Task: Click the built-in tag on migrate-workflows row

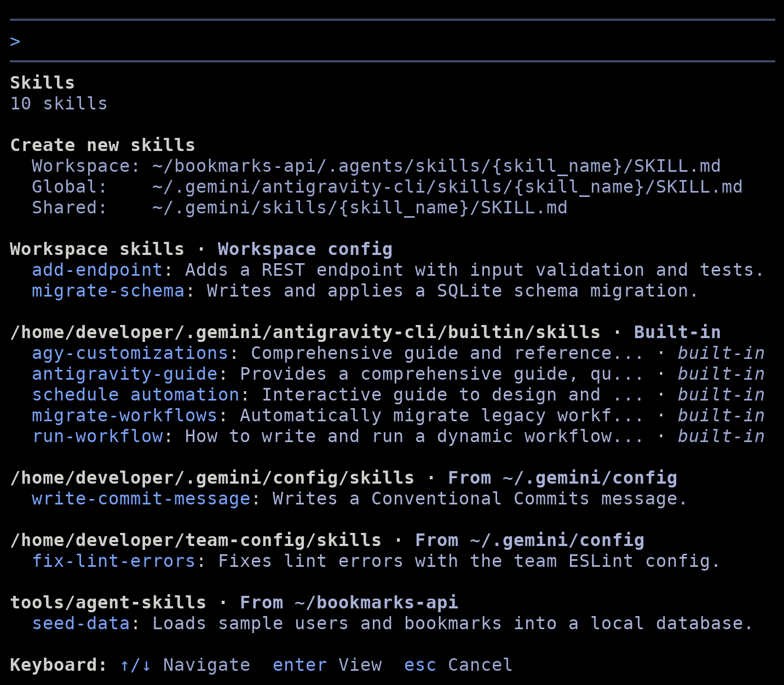Action: click(721, 415)
